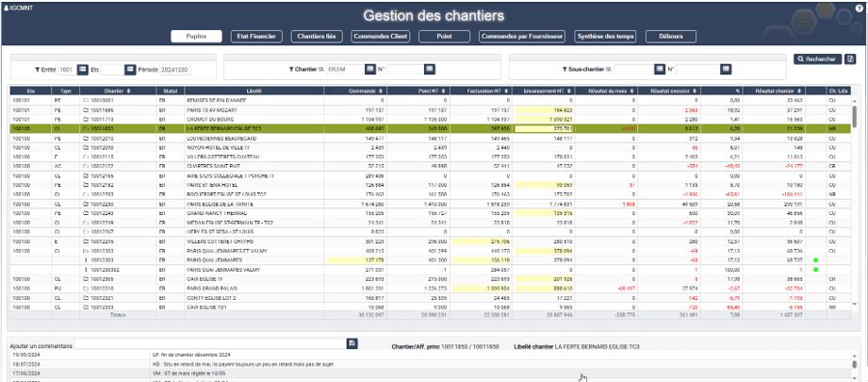This screenshot has width=868, height=382.
Task: Open the Entité lookup list icon
Action: [83, 69]
